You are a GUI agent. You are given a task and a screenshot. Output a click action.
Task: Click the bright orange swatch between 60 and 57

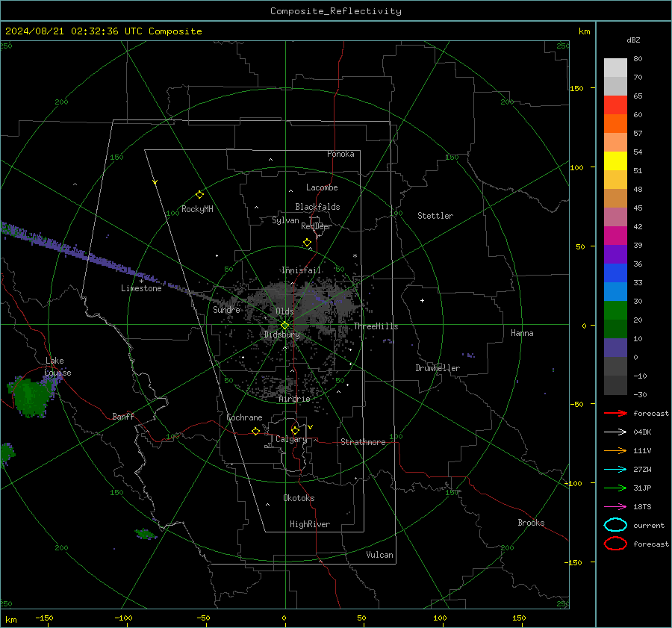pyautogui.click(x=615, y=124)
